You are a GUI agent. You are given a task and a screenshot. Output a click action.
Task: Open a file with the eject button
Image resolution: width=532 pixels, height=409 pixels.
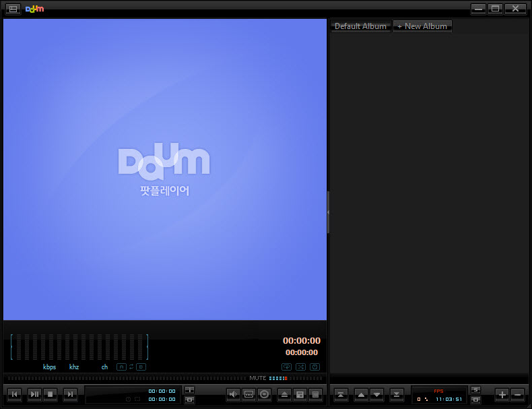[x=284, y=394]
